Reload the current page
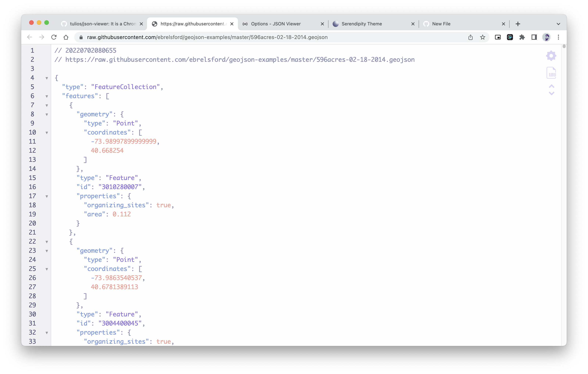 pos(54,37)
